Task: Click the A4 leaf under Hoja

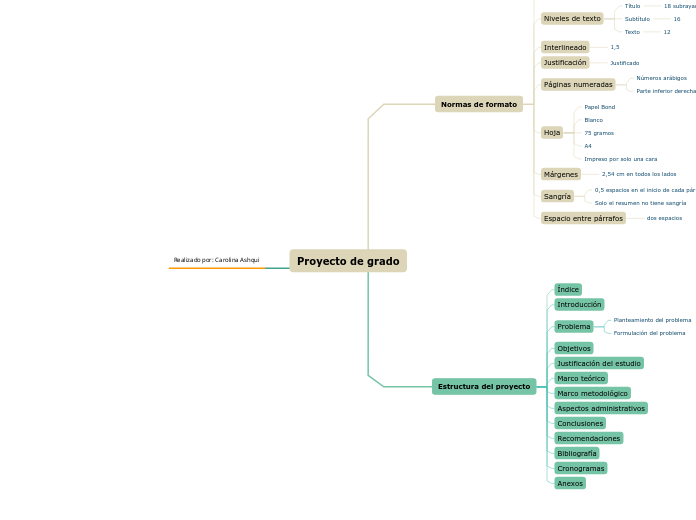Action: pos(588,146)
